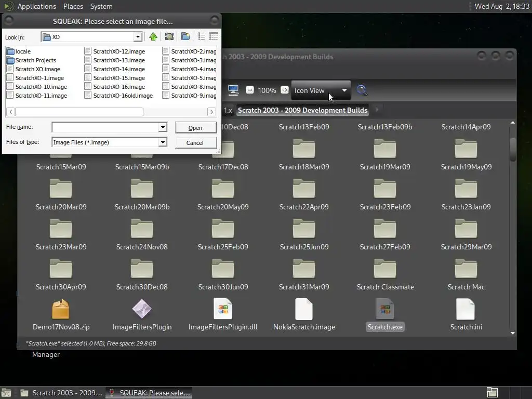Zoom out in the file manager
The image size is (532, 399).
point(250,90)
